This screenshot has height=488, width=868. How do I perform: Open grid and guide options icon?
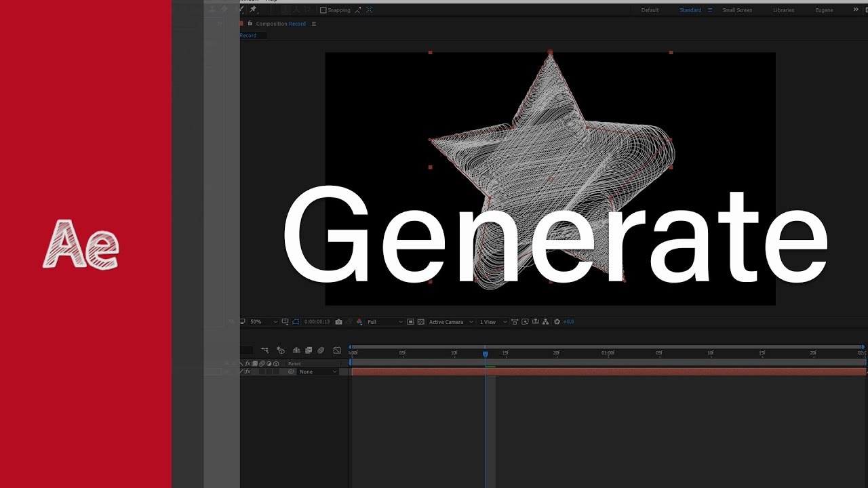(285, 322)
